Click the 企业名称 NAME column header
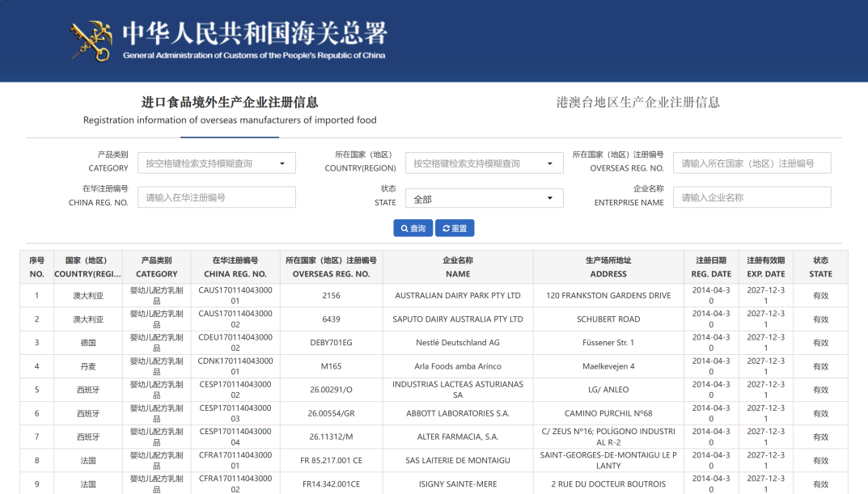Screen dimensions: 868x494 point(458,267)
